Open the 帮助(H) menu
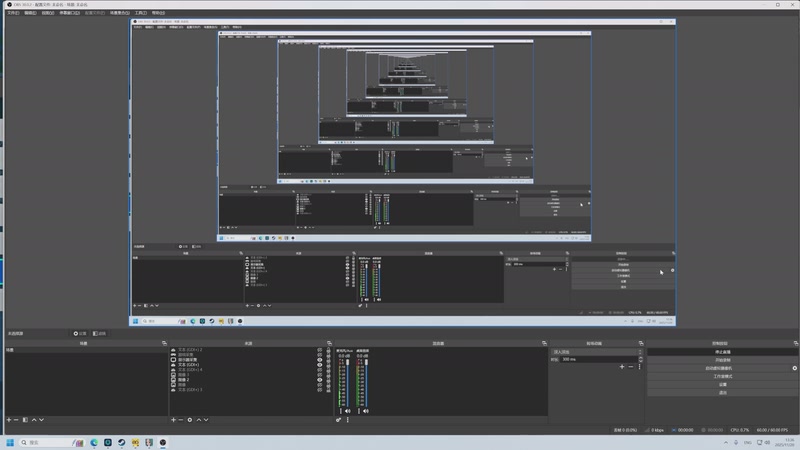Viewport: 800px width, 450px height. (158, 13)
